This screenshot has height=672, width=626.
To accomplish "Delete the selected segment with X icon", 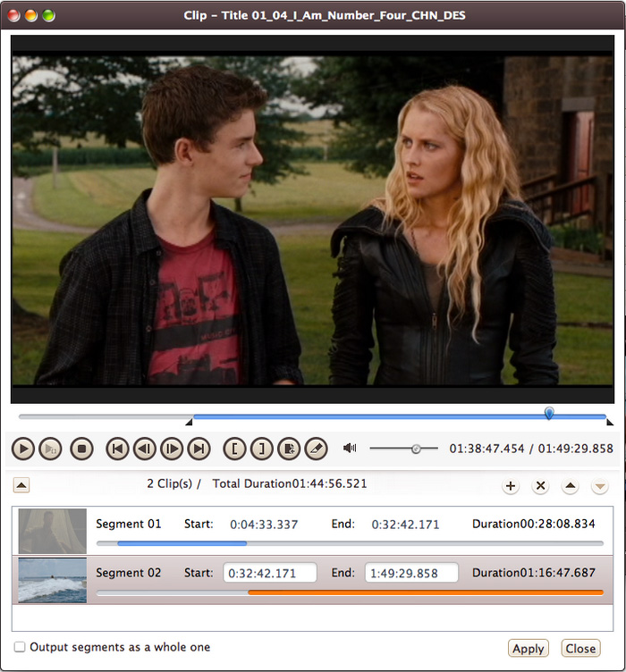I will pos(540,486).
